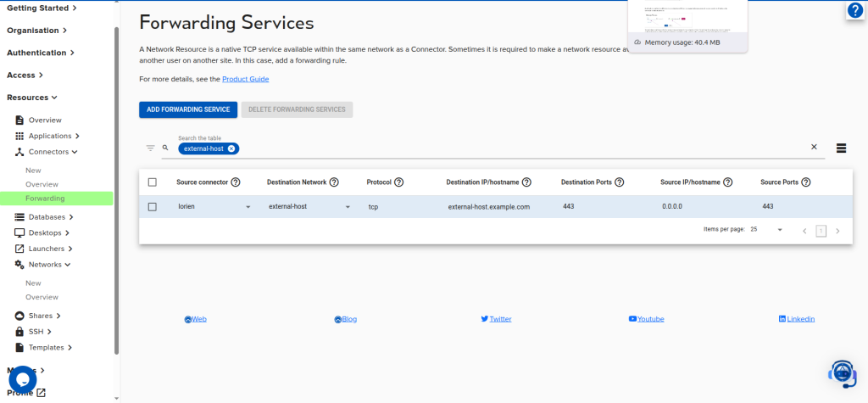Go to next table page

(837, 231)
